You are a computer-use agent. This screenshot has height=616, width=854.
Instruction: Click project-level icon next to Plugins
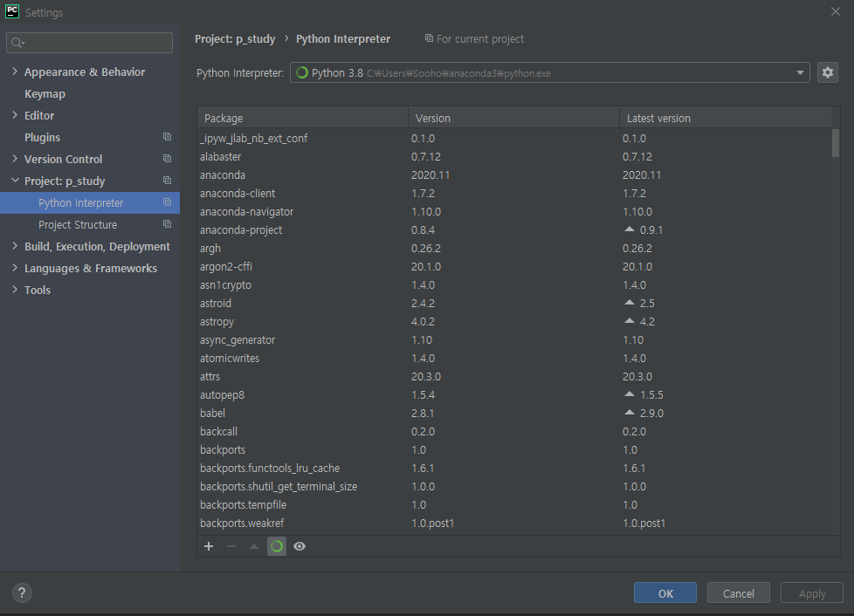(167, 137)
